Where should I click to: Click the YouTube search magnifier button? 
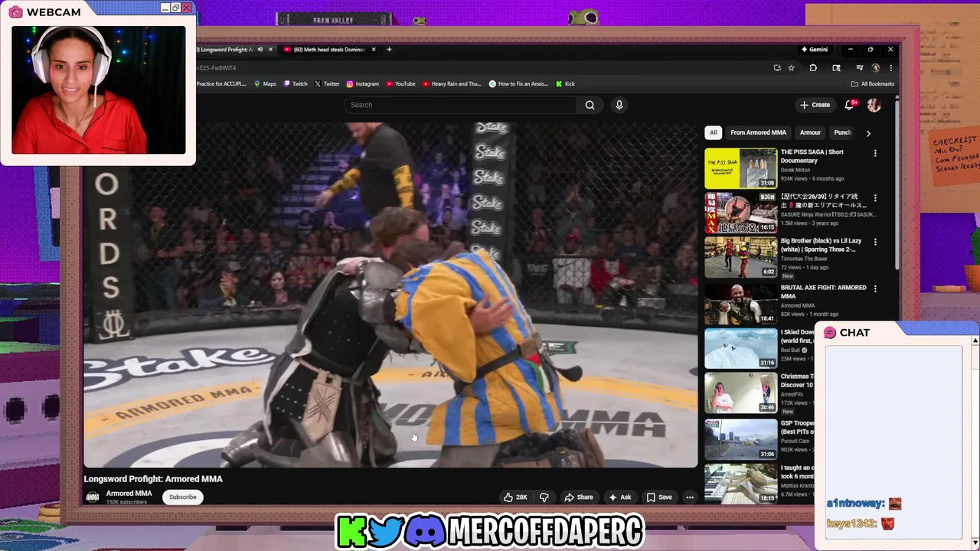pyautogui.click(x=590, y=105)
